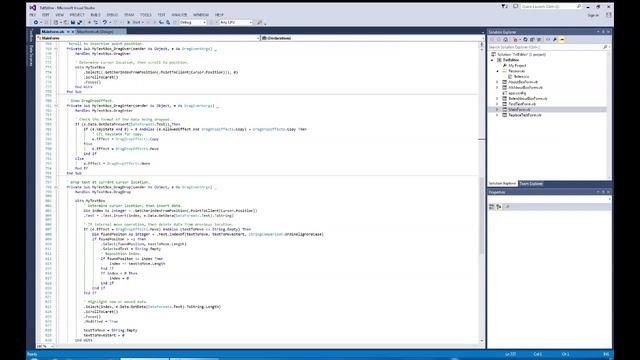Toggle auto-hide pin on Solution Explorer
640x360 pixels.
pos(603,32)
